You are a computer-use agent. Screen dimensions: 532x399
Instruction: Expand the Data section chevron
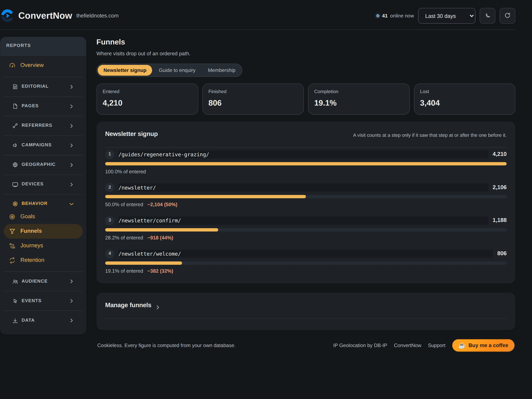(x=71, y=321)
